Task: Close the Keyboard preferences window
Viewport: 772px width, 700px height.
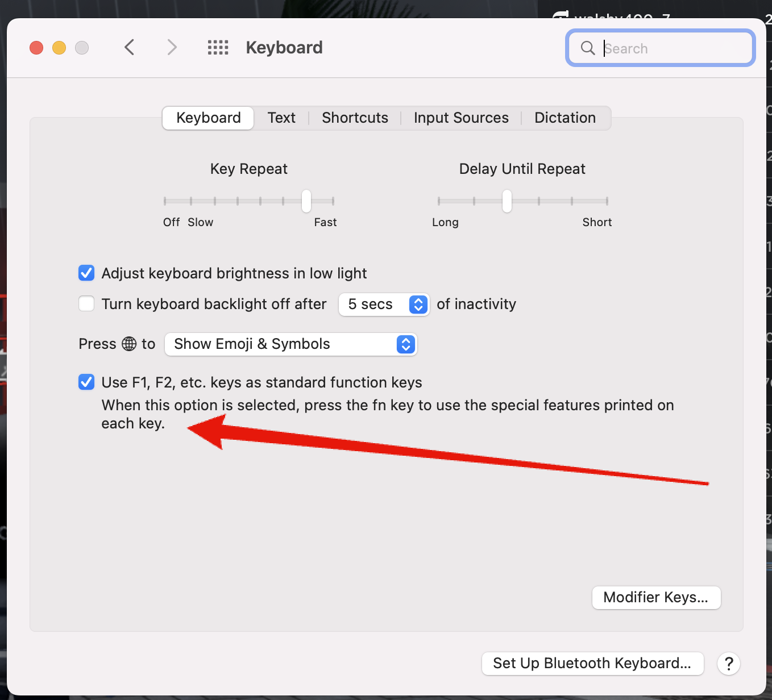Action: tap(36, 48)
